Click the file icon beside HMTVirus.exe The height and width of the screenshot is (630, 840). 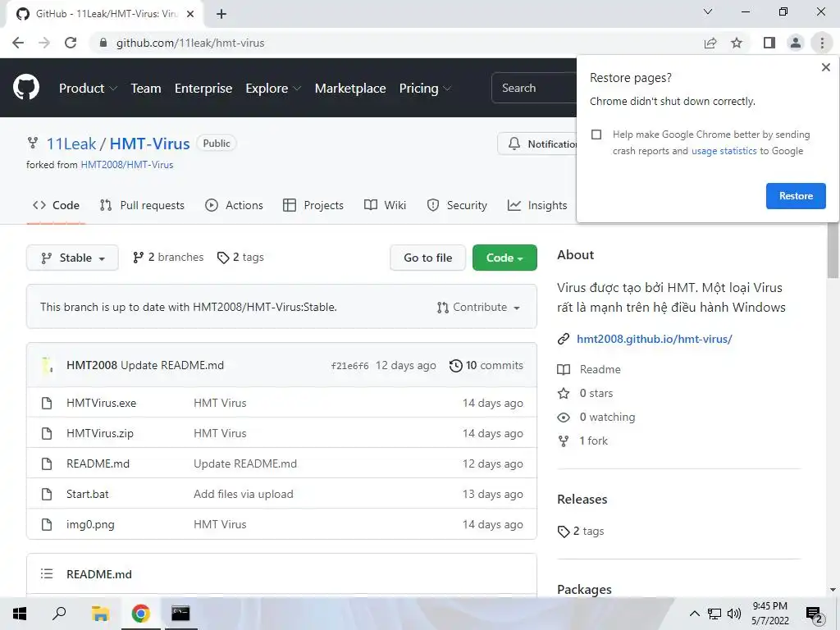(x=47, y=403)
